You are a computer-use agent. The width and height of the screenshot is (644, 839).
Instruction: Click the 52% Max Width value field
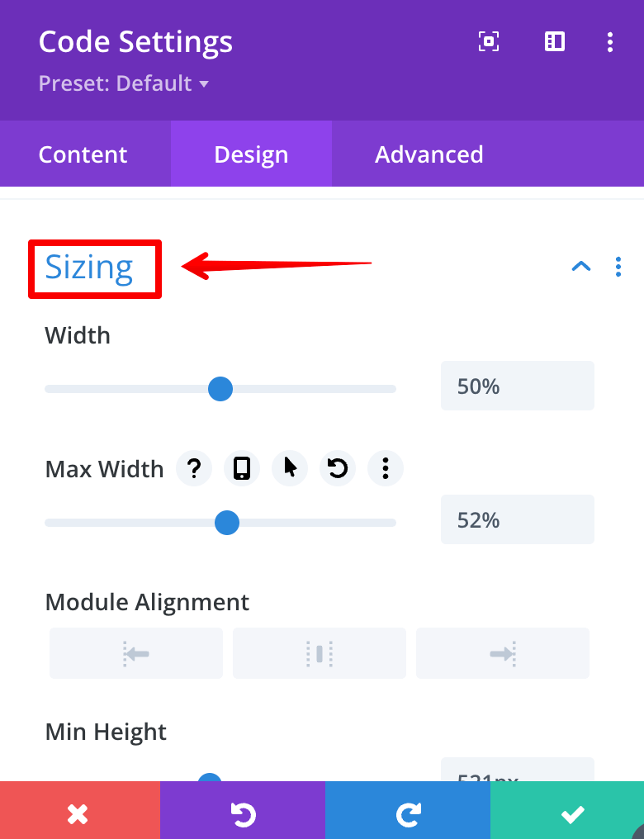517,519
